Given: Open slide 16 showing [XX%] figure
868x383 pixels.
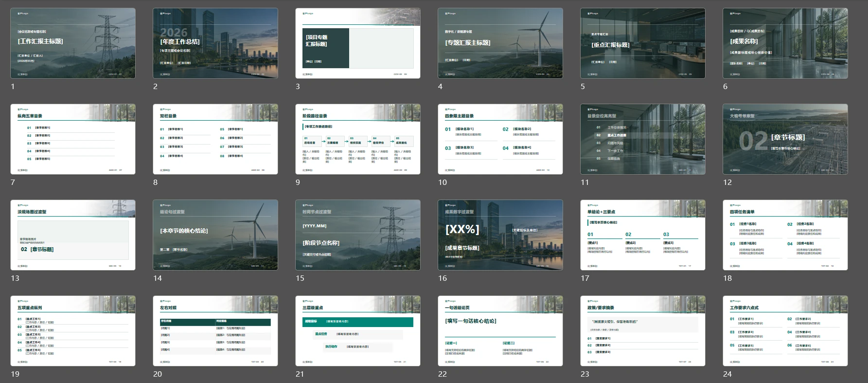Looking at the screenshot, I should pyautogui.click(x=500, y=235).
